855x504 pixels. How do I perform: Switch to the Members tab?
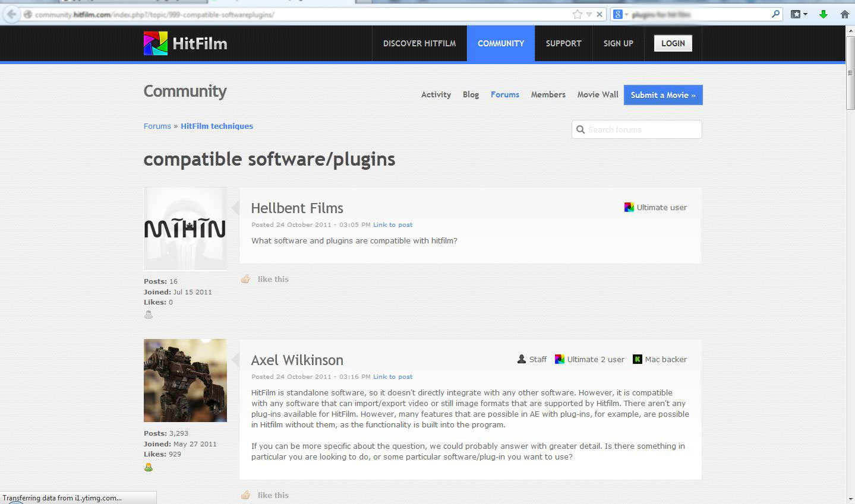(x=548, y=94)
